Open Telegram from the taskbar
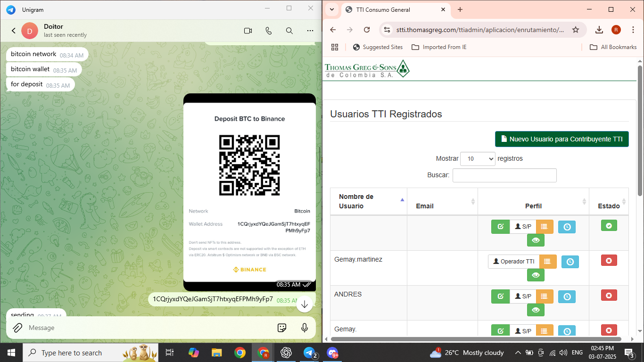Screen dimensions: 644x362 click(x=310, y=353)
